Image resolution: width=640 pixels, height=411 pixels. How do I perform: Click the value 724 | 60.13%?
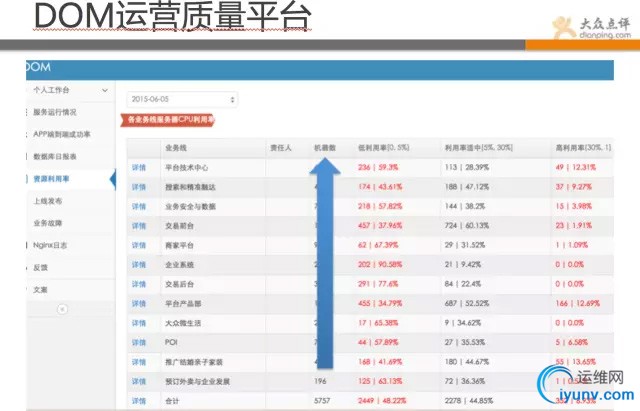[x=467, y=226]
